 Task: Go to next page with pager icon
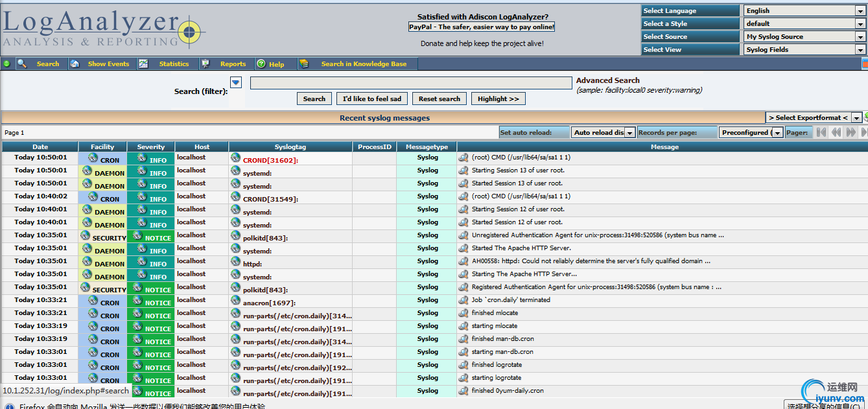850,132
